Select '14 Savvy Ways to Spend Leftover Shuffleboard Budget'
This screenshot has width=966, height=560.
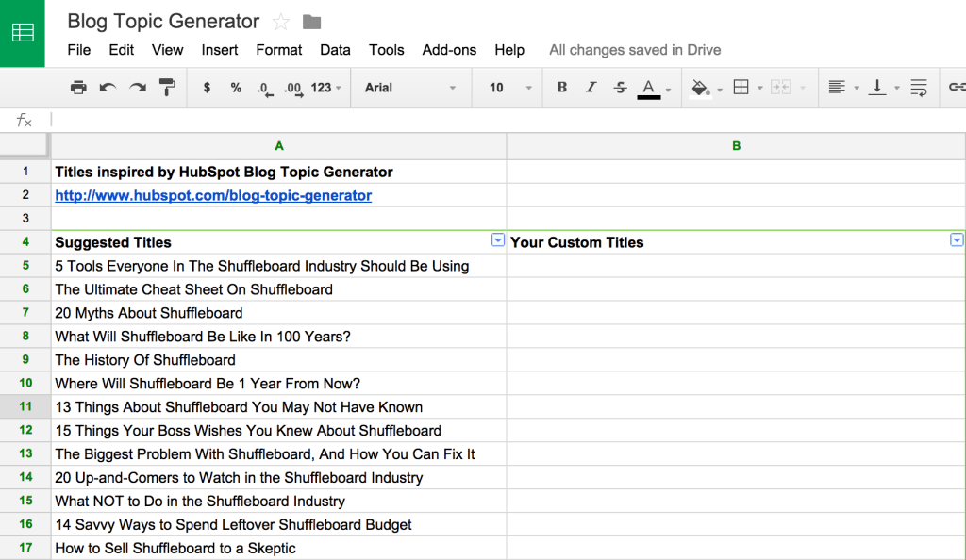pos(279,524)
